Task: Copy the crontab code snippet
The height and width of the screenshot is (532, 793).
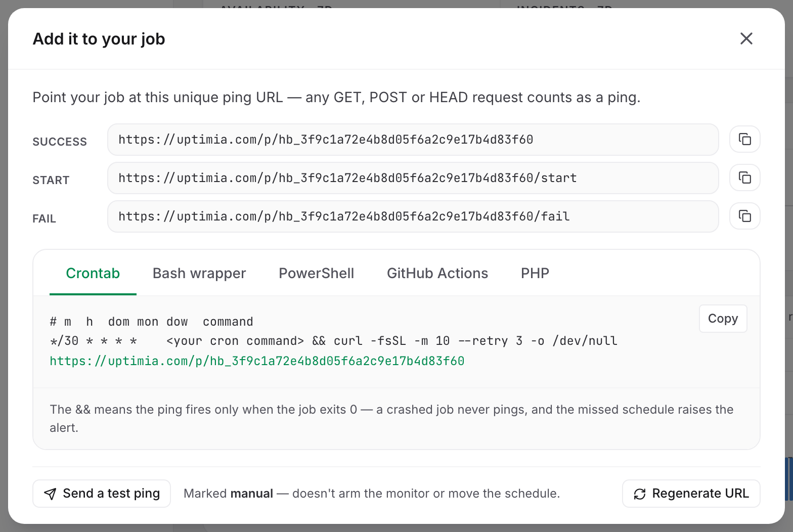Action: tap(723, 319)
